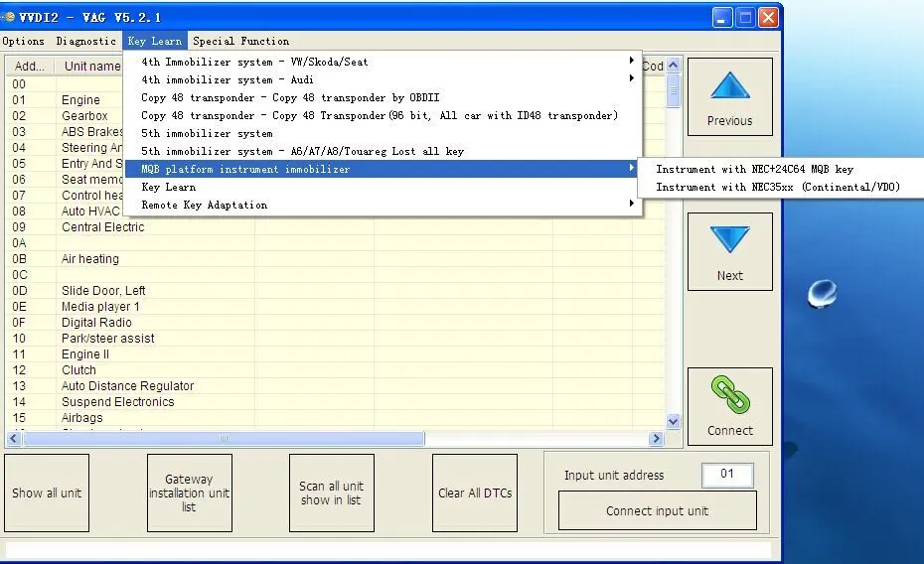Select the 11 Engine II row

click(336, 354)
